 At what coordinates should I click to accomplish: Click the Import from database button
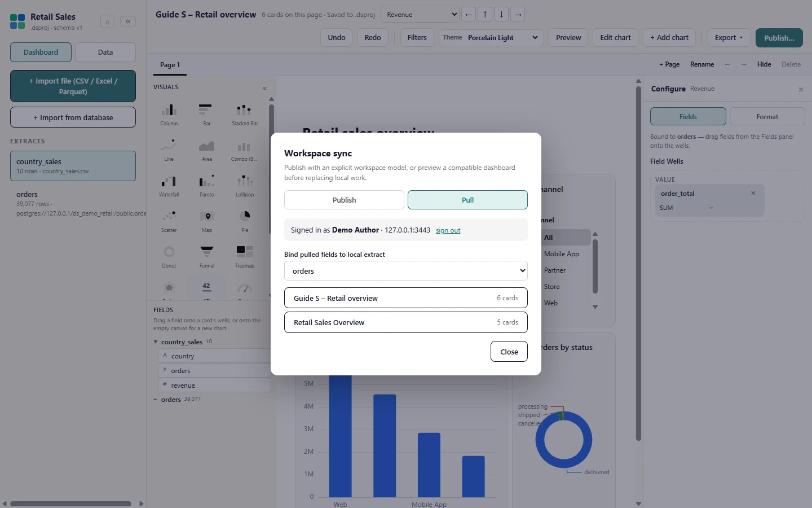click(x=73, y=117)
